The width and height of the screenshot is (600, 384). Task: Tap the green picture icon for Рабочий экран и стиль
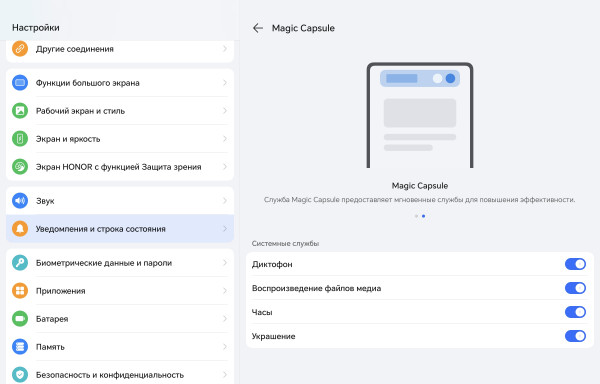pyautogui.click(x=20, y=111)
